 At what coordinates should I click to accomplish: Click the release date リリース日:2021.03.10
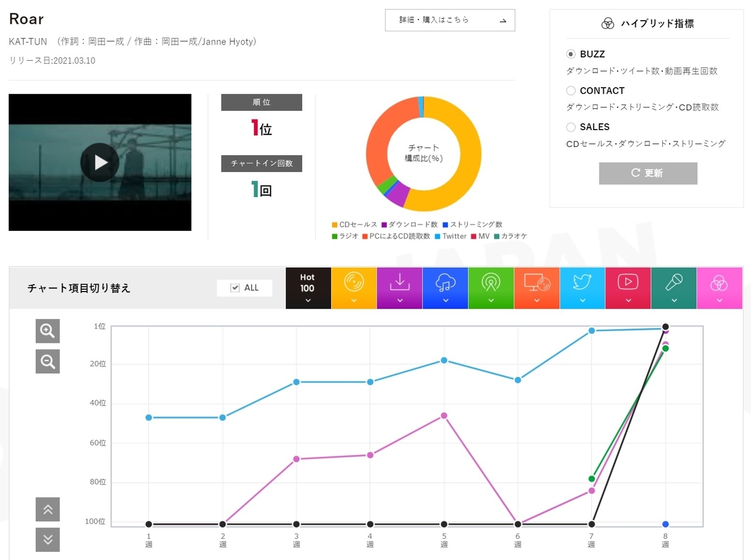pyautogui.click(x=52, y=61)
